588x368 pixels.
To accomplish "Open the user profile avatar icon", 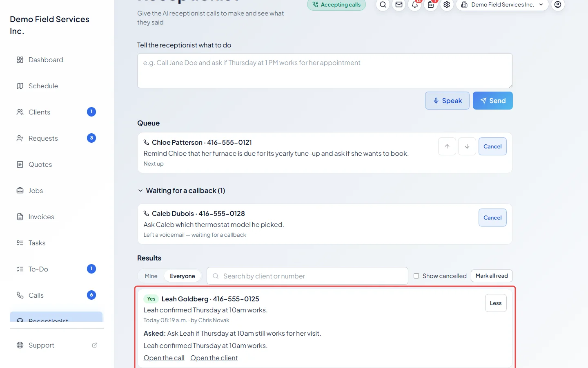I will [558, 5].
